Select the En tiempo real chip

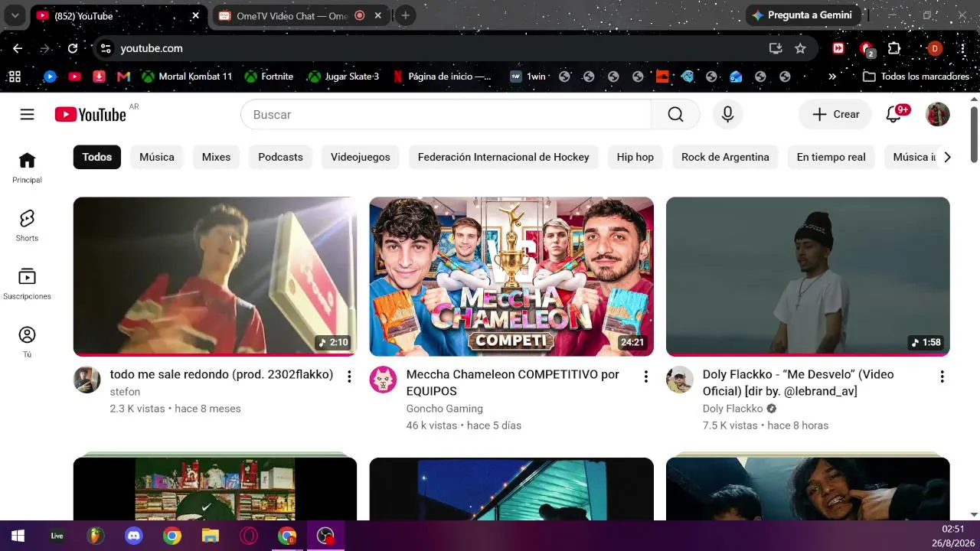pos(831,157)
